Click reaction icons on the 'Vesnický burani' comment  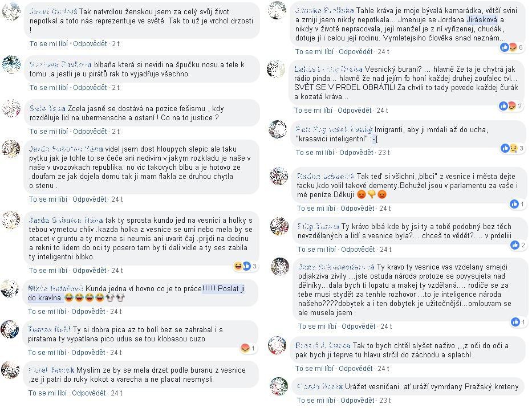pyautogui.click(x=511, y=106)
